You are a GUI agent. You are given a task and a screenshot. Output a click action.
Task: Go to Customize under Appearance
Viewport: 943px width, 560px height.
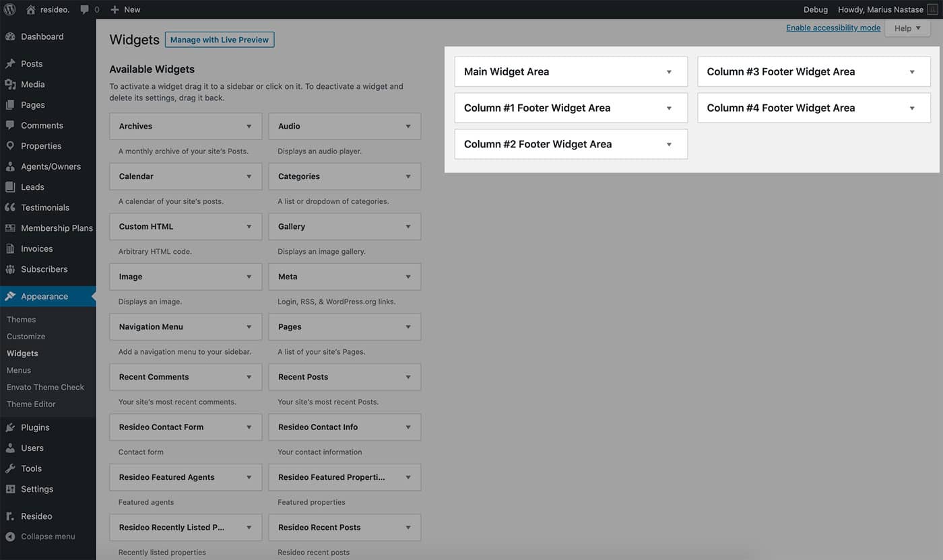[x=26, y=337]
